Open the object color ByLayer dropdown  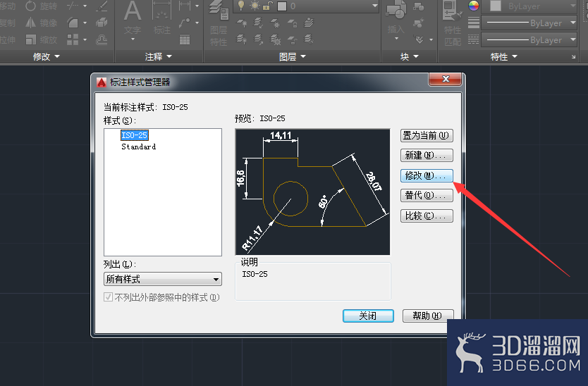(572, 6)
